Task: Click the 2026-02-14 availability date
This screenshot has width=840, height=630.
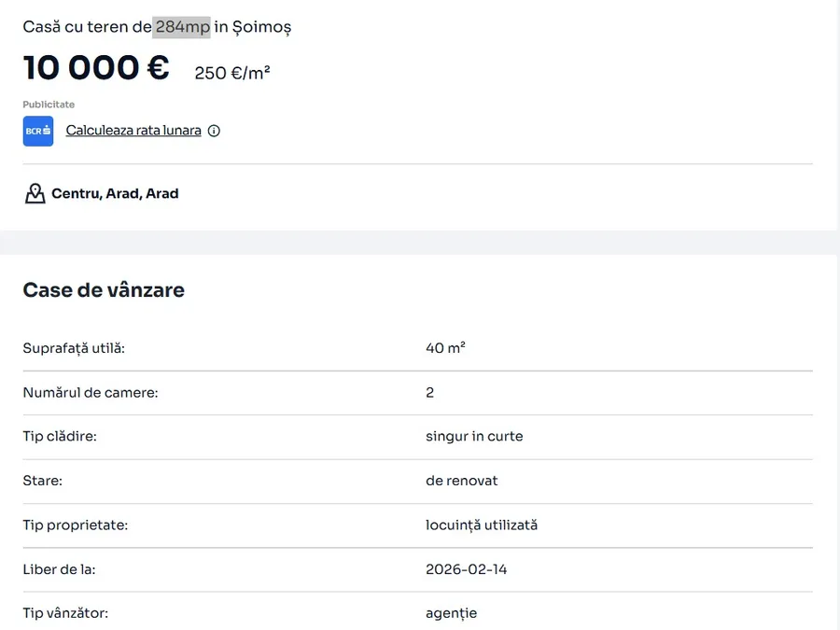Action: click(467, 569)
